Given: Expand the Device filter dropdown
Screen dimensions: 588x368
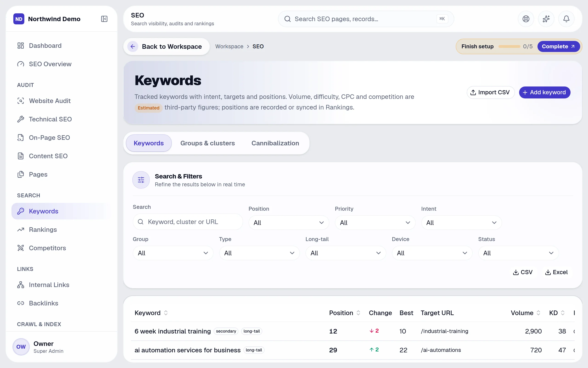Looking at the screenshot, I should [x=432, y=253].
